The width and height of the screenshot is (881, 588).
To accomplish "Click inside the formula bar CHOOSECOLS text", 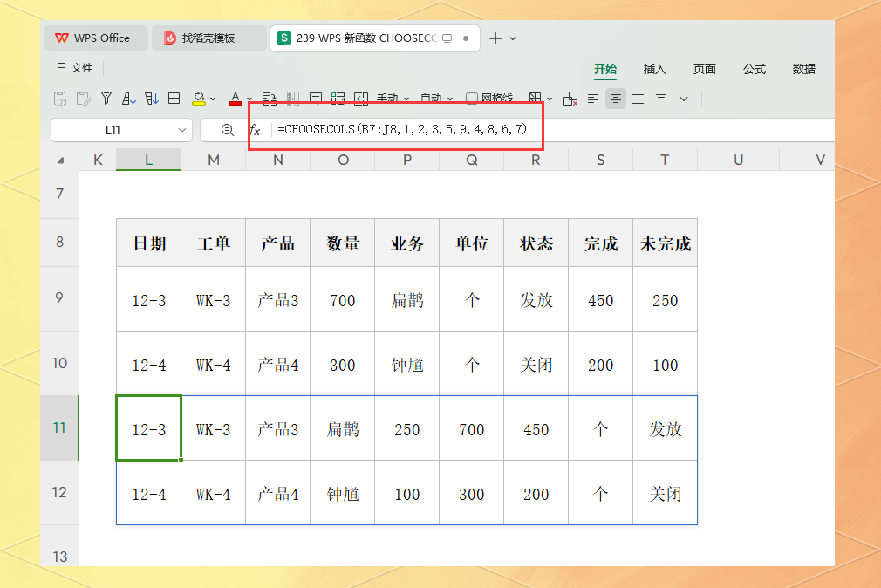I will coord(402,129).
